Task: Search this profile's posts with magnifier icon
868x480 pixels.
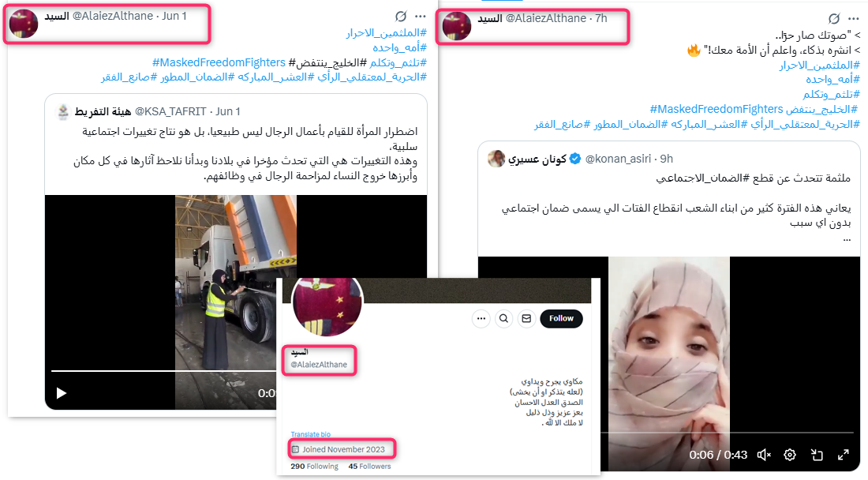Action: click(503, 318)
